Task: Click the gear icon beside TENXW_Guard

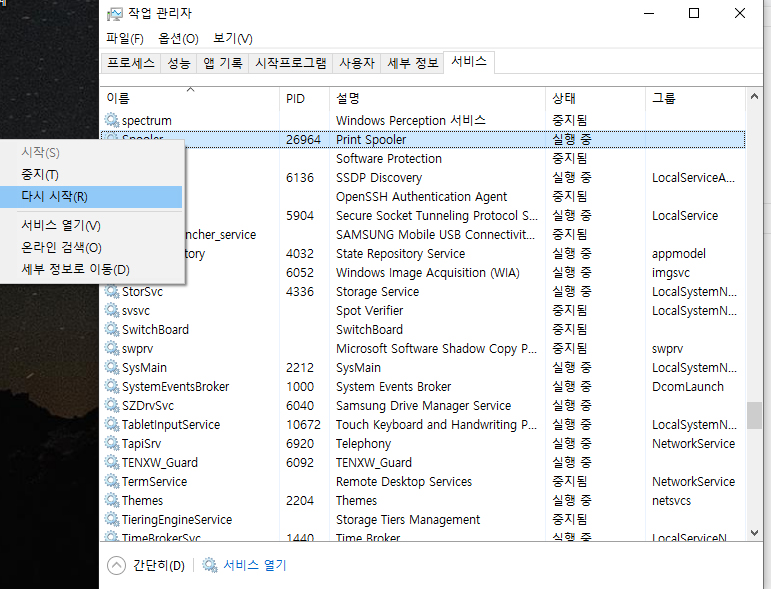Action: [x=112, y=462]
